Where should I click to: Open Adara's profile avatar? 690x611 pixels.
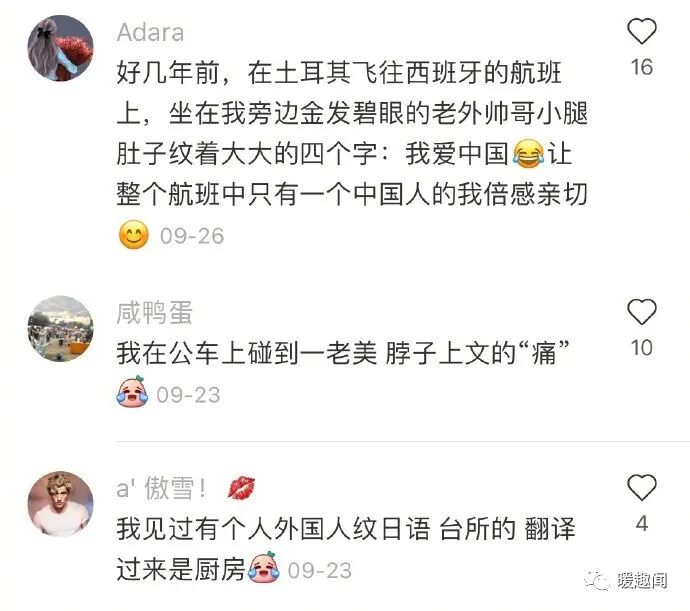tap(60, 48)
